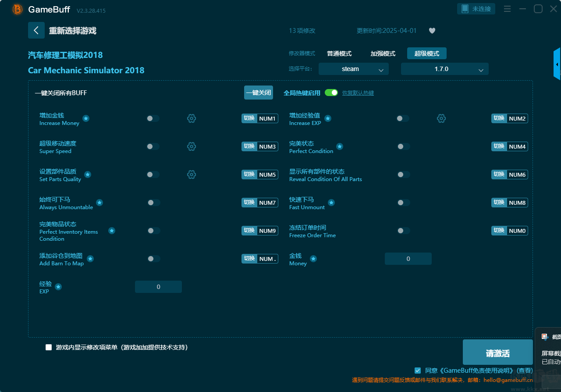Change the NUM1 hotkey for Increase Money
The width and height of the screenshot is (561, 392).
point(260,118)
